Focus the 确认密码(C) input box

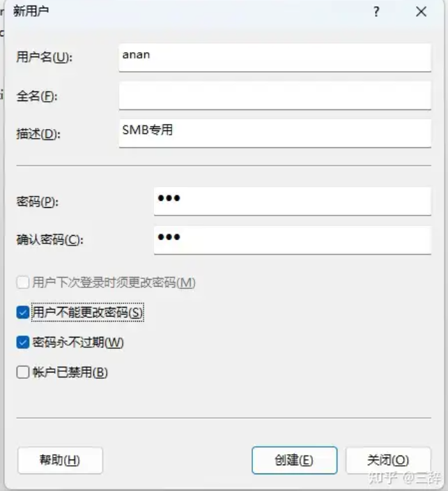point(292,239)
